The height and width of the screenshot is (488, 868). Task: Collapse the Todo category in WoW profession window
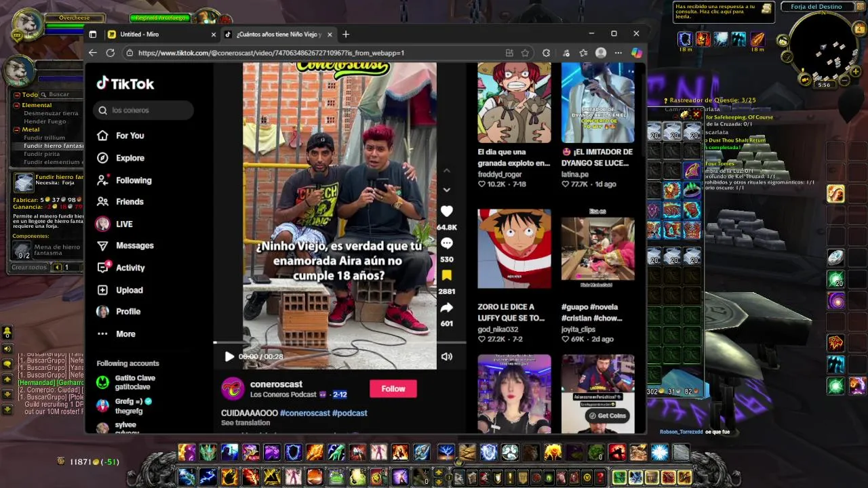17,94
